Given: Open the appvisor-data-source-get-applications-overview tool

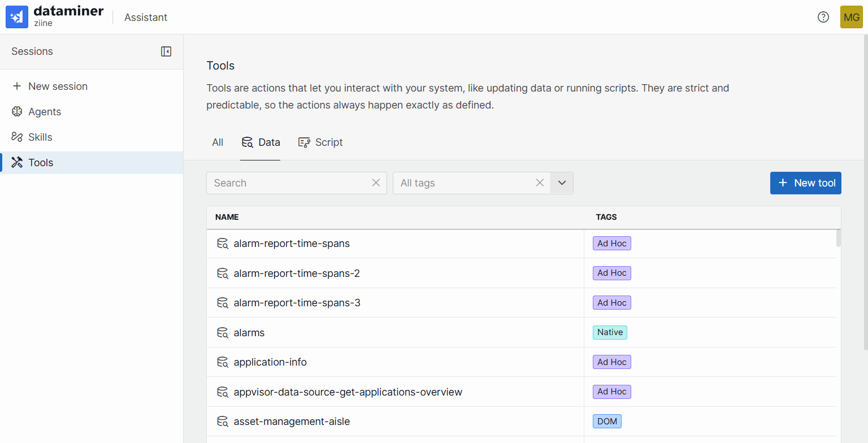Looking at the screenshot, I should tap(348, 392).
